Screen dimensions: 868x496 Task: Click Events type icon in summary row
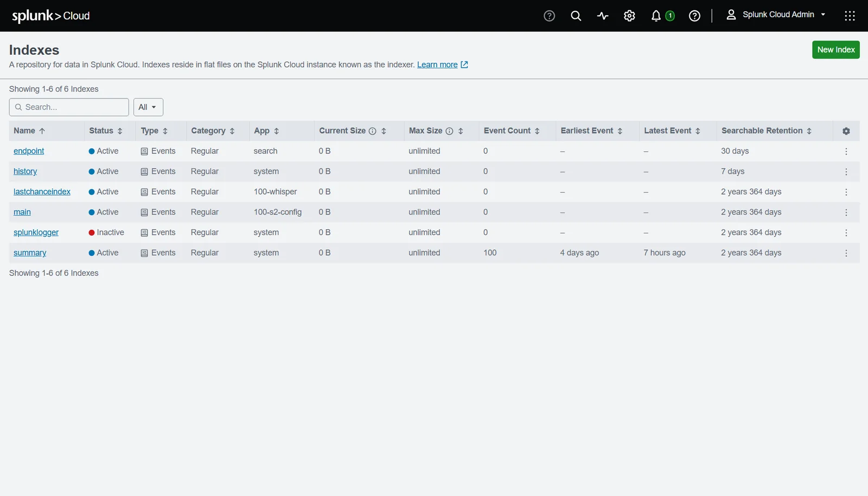144,253
